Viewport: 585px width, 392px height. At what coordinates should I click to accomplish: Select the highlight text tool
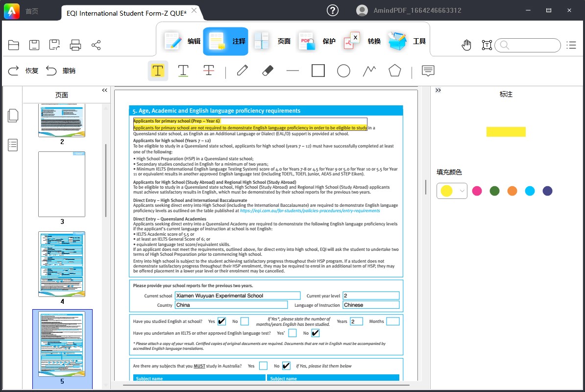click(158, 71)
